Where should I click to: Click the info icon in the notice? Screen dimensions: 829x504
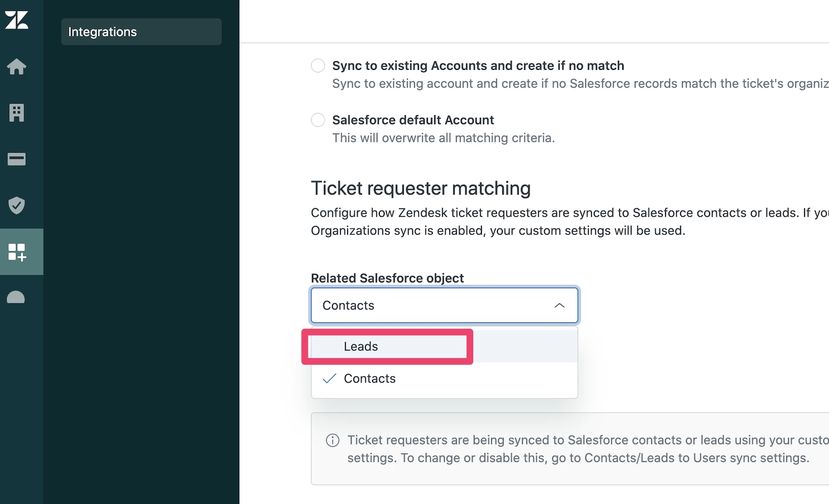pyautogui.click(x=333, y=440)
